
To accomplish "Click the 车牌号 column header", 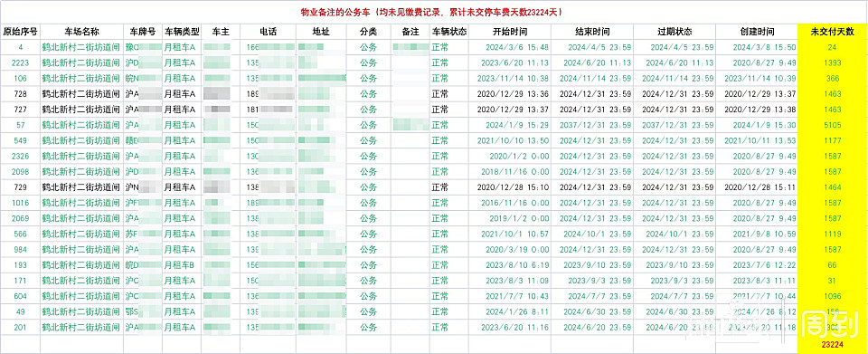I will 143,32.
